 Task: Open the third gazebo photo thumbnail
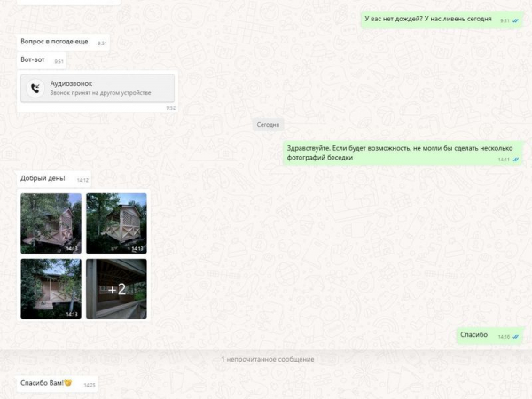[x=51, y=289]
